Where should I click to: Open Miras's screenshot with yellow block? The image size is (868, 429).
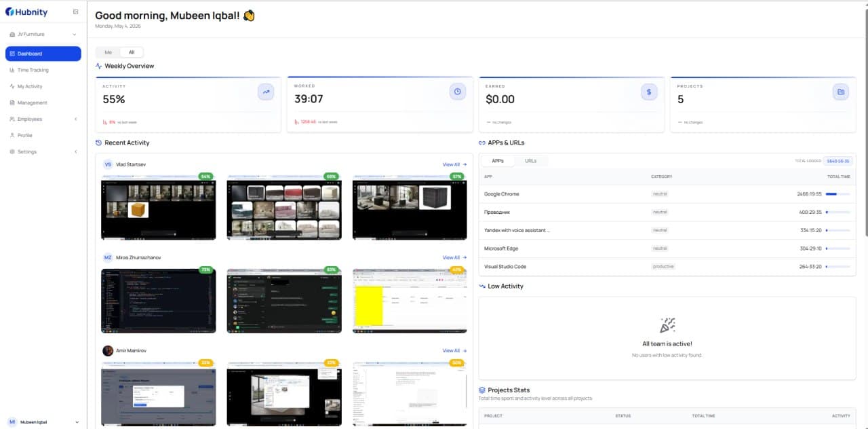tap(410, 301)
